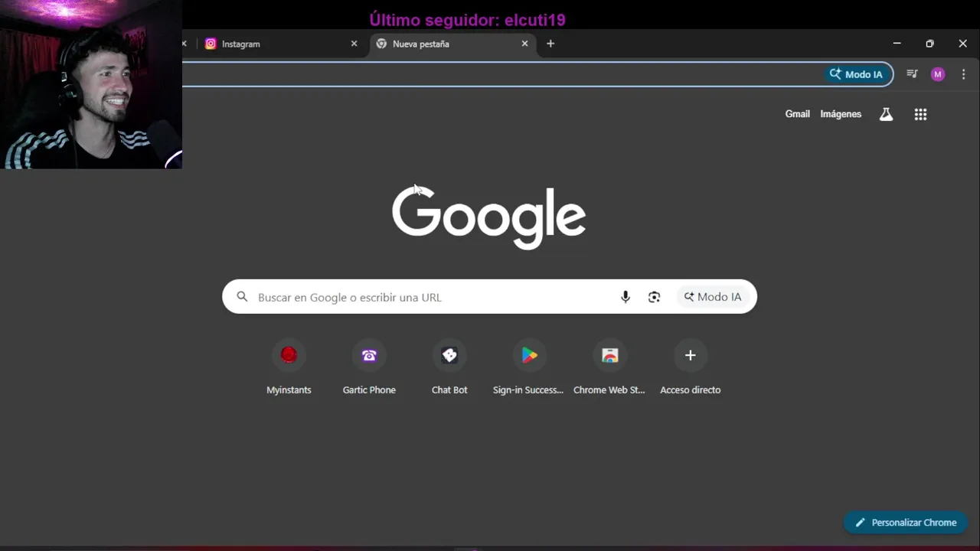Open the Google apps grid
Image resolution: width=980 pixels, height=551 pixels.
920,114
